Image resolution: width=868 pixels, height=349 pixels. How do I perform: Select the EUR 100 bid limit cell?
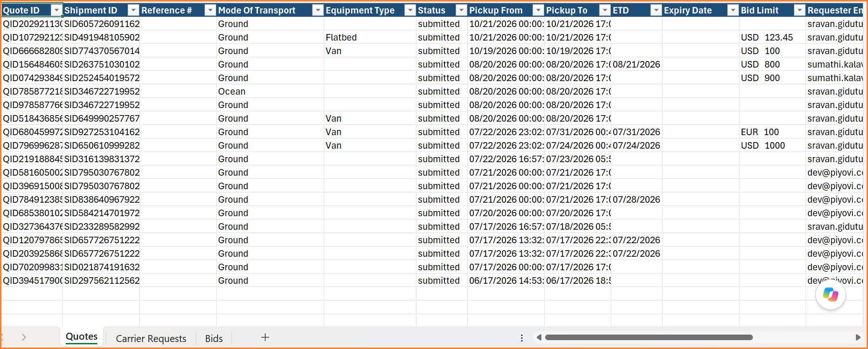(772, 132)
